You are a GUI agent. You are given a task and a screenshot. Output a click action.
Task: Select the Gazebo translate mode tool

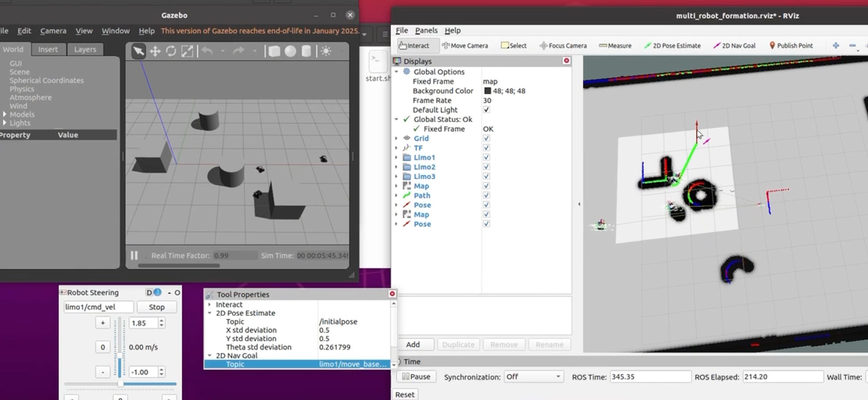click(x=155, y=51)
